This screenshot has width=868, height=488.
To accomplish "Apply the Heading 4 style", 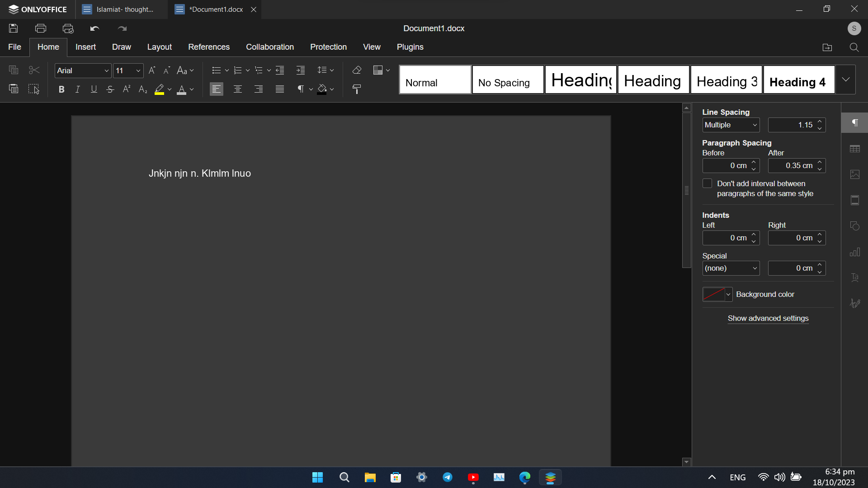I will click(799, 80).
